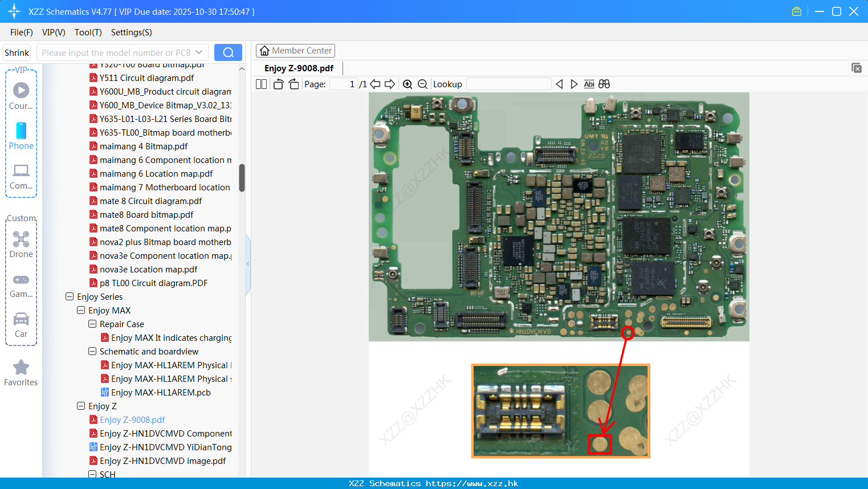Open Enjoy MAX It indicates charging file
The height and width of the screenshot is (489, 868).
coord(171,337)
